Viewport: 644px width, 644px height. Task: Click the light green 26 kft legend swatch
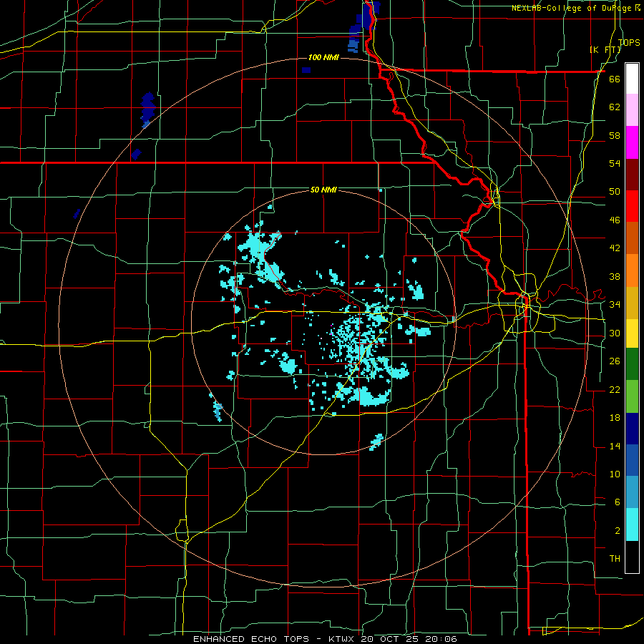pos(632,396)
